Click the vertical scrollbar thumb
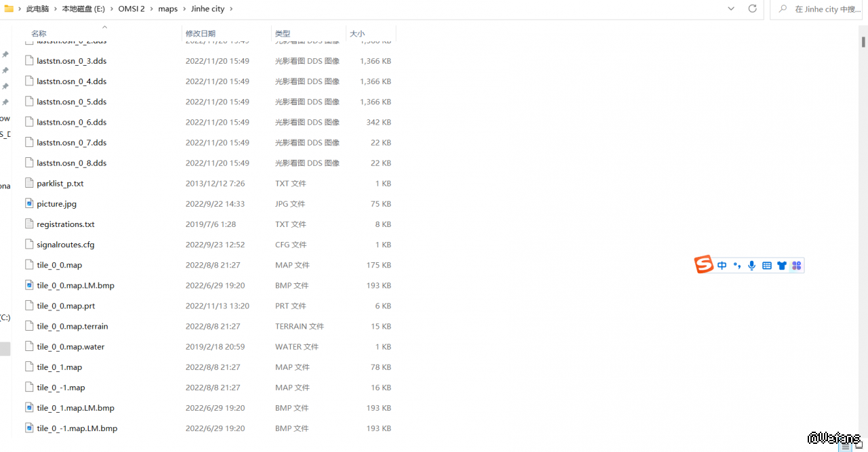The width and height of the screenshot is (868, 452). [x=863, y=41]
